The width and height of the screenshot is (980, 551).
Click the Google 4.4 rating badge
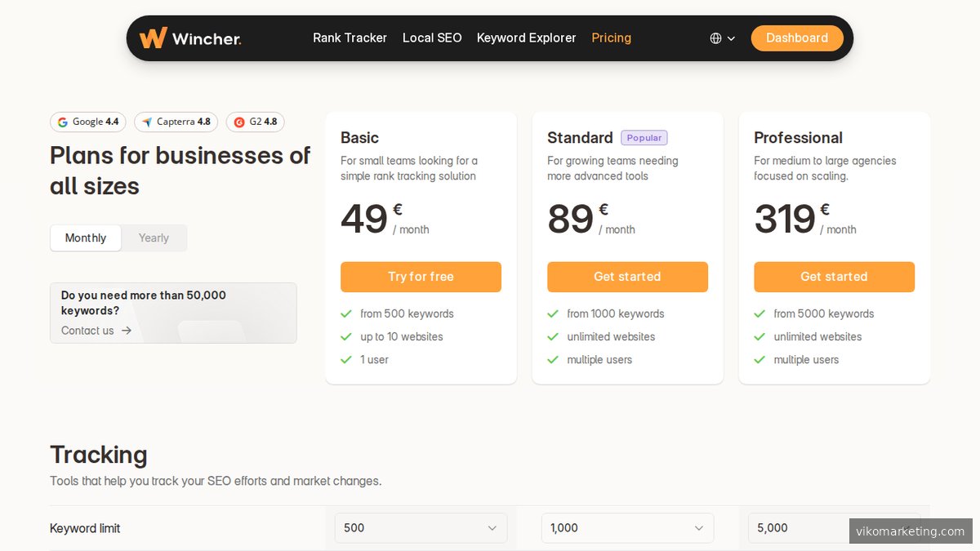coord(88,122)
